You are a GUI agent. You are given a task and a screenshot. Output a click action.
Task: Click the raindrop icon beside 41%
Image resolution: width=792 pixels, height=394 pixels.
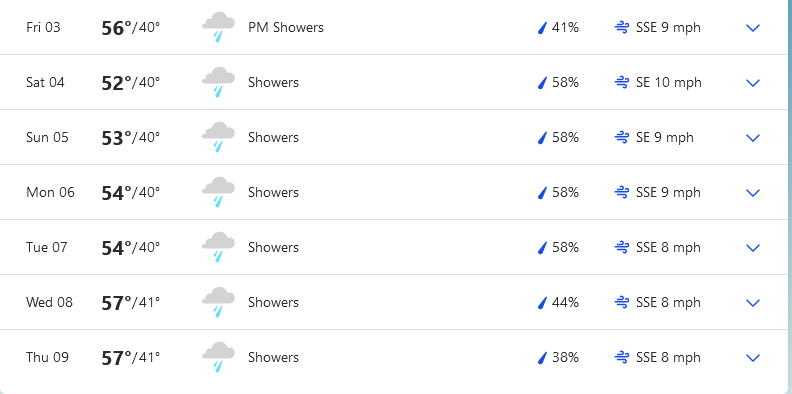point(542,27)
